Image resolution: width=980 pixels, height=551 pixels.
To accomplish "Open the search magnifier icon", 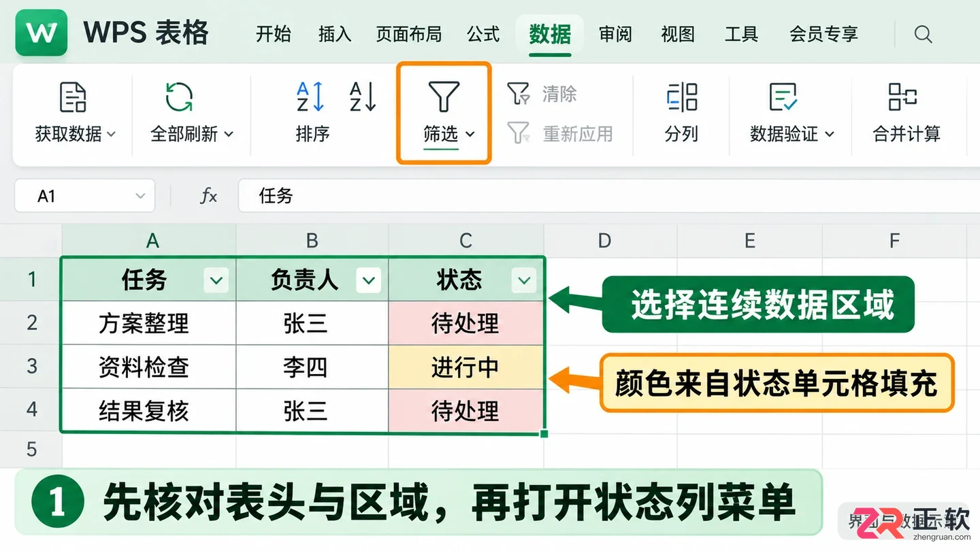I will click(923, 34).
